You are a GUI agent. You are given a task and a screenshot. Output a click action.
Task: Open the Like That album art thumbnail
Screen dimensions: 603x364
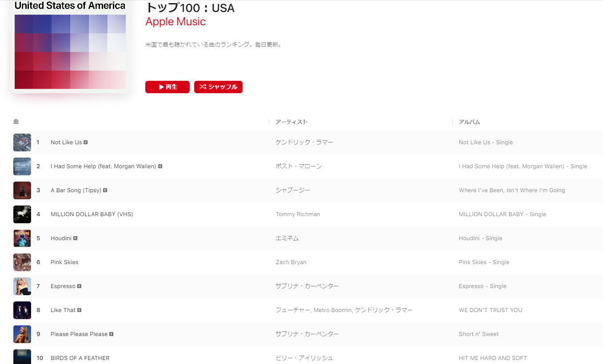[x=22, y=310]
